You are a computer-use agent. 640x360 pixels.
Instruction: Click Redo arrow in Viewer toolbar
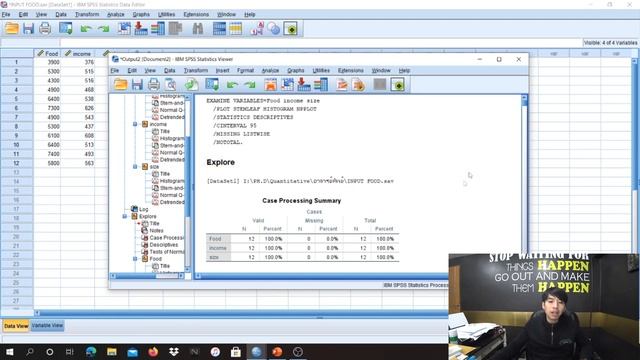coord(249,85)
